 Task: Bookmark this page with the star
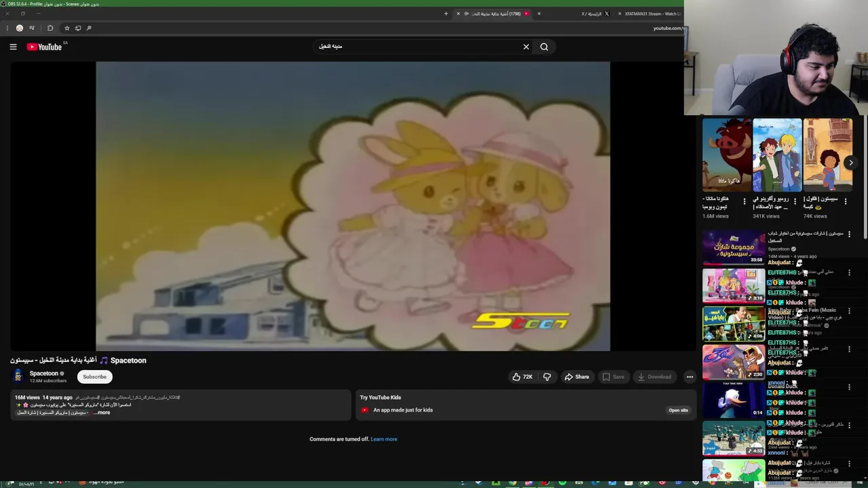point(66,28)
